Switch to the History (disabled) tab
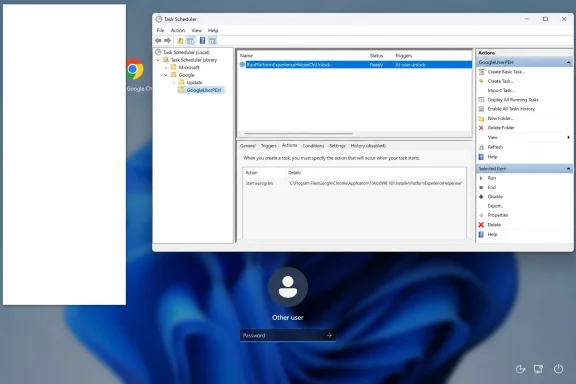 (x=368, y=146)
